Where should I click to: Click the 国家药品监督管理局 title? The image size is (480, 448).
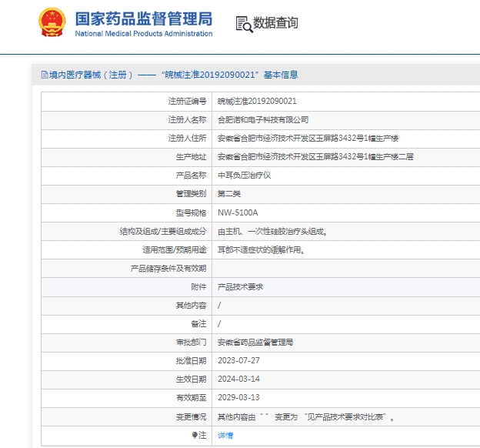pos(144,18)
